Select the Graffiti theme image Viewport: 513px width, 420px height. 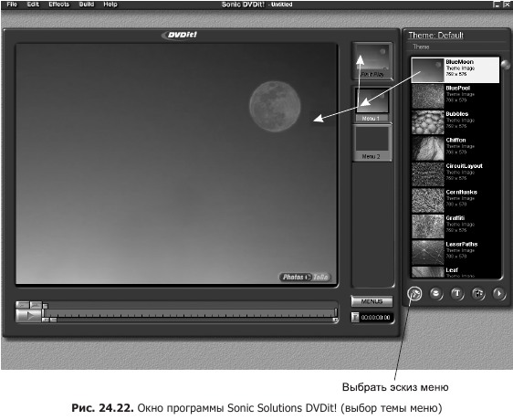[455, 226]
